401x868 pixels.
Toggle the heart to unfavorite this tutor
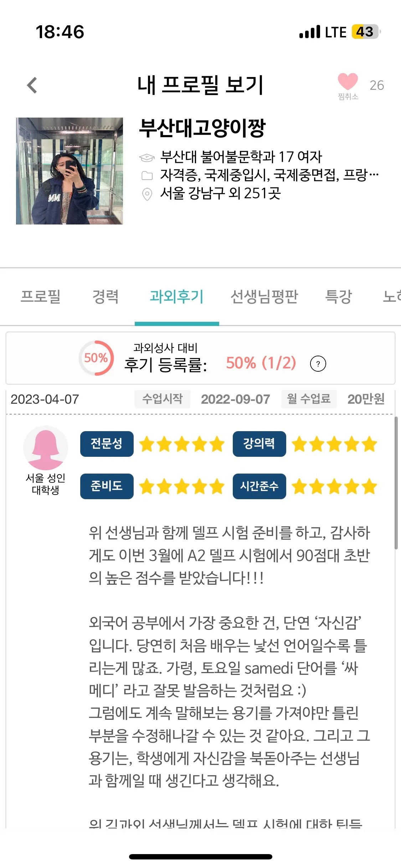(348, 82)
